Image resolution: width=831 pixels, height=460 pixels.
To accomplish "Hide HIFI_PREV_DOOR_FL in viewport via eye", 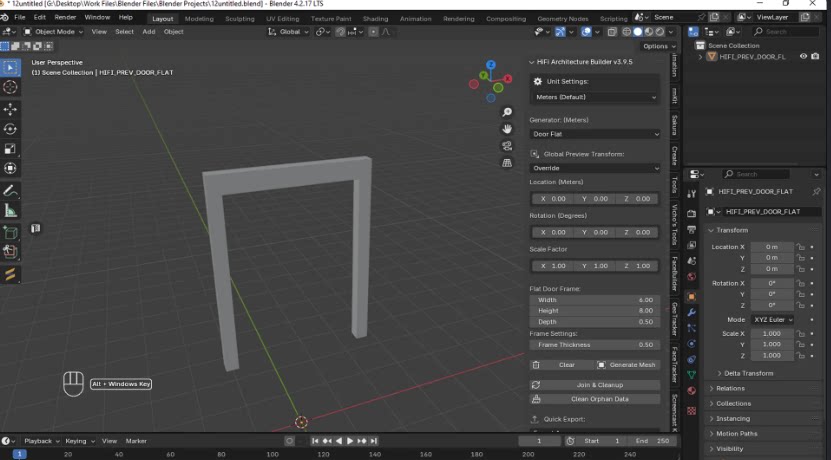I will point(803,56).
